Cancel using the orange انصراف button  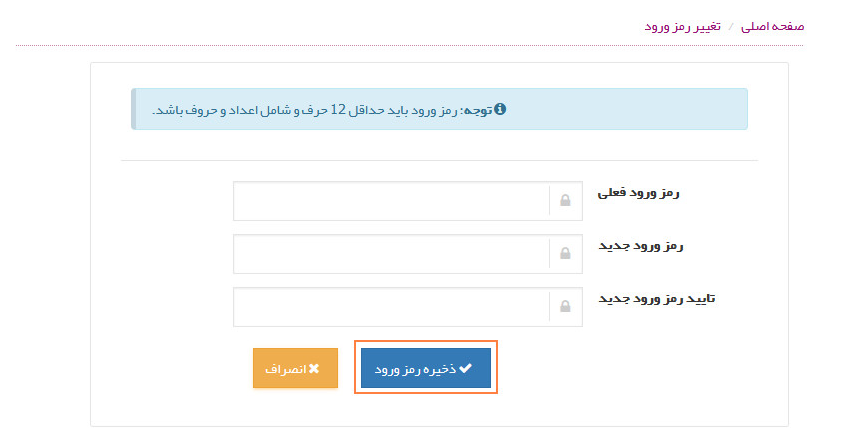295,368
